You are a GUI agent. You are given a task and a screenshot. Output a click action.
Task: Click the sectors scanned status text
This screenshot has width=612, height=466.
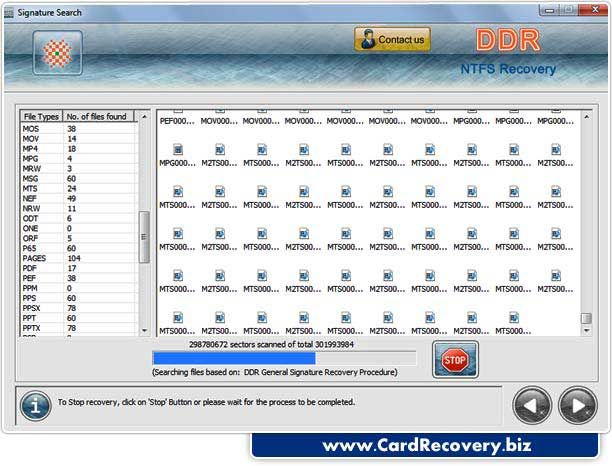click(x=271, y=345)
